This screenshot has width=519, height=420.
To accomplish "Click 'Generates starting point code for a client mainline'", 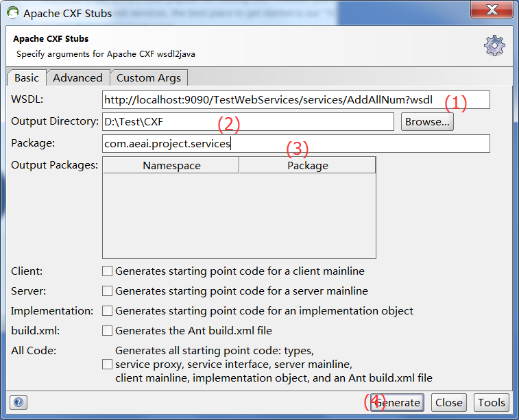I will (240, 271).
